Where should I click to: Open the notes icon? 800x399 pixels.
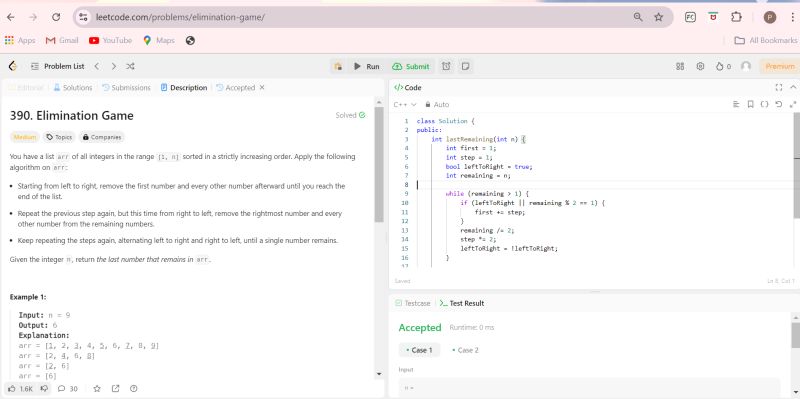tap(465, 66)
